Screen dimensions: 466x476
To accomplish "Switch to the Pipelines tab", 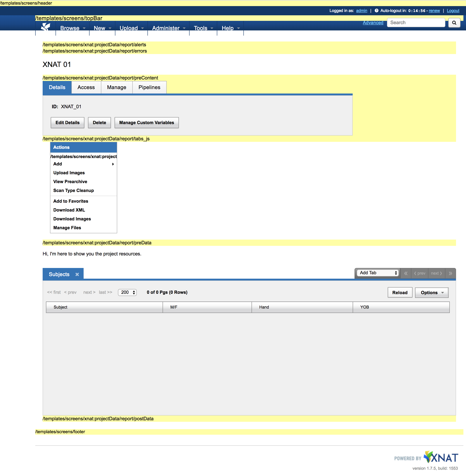I will pos(149,87).
